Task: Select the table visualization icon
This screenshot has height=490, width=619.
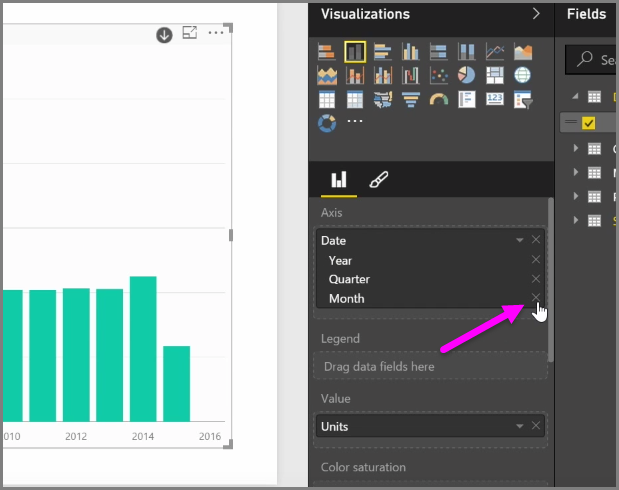Action: (x=326, y=99)
